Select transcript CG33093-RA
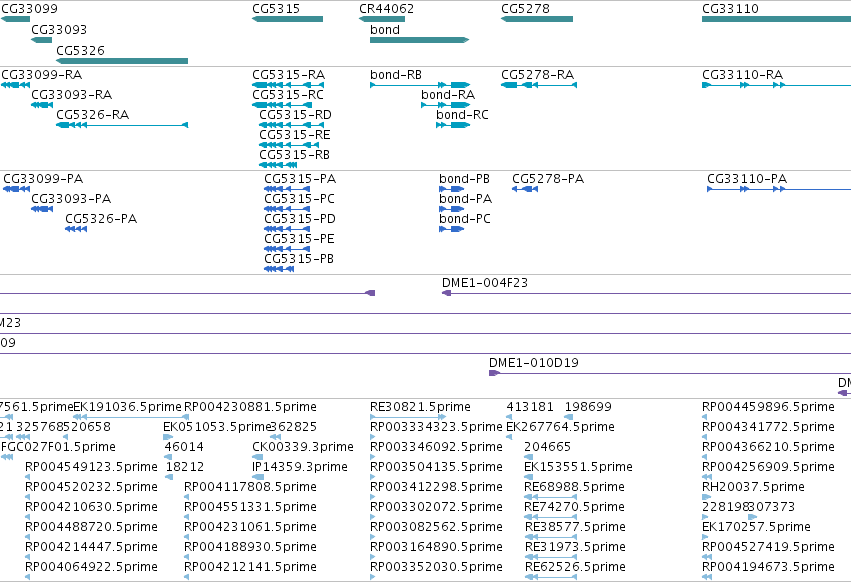851x582 pixels. coord(42,105)
